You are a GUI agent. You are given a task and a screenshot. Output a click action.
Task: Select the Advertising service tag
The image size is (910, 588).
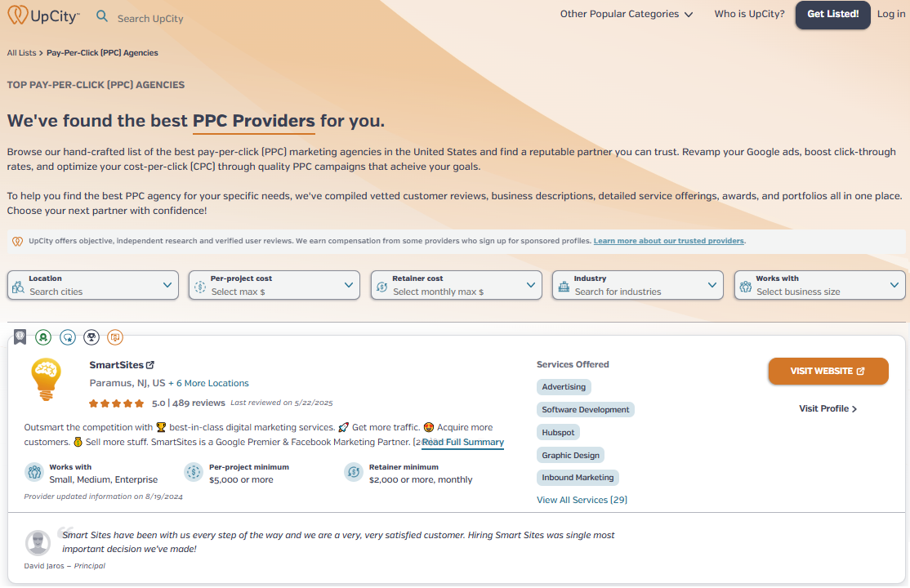click(x=564, y=387)
